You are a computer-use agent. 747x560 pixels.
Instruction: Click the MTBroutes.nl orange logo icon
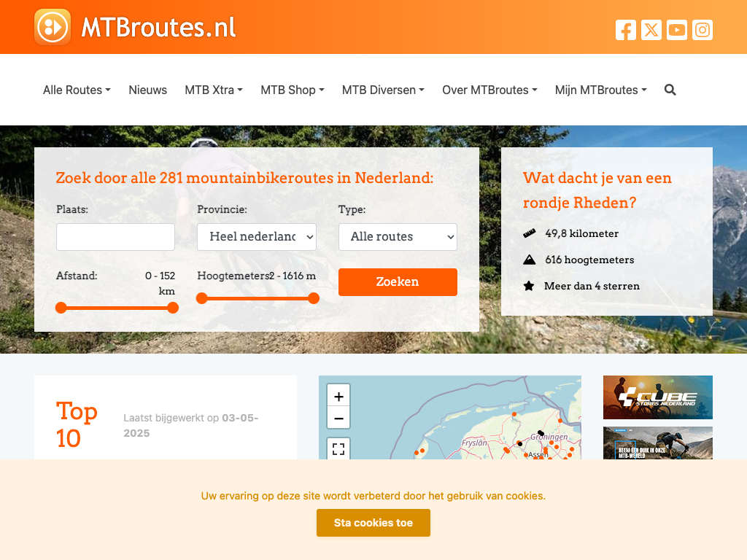tap(53, 27)
